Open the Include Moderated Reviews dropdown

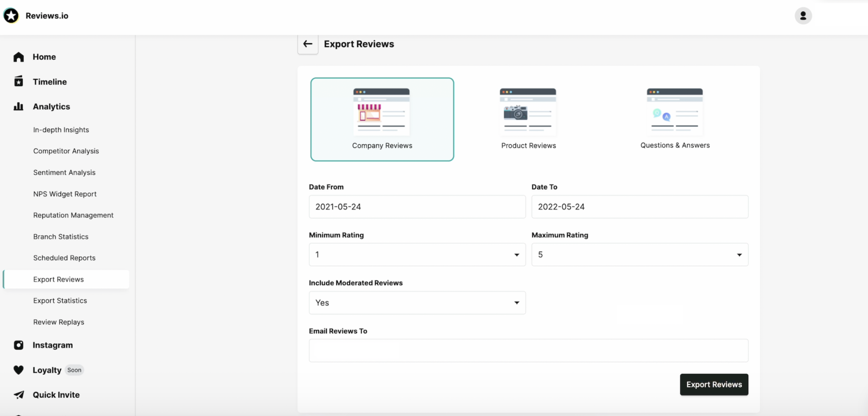click(417, 303)
